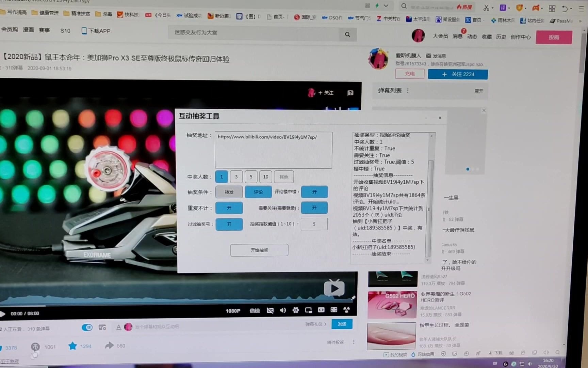588x368 pixels.
Task: Give a coin using the 1061 coin icon
Action: point(35,347)
